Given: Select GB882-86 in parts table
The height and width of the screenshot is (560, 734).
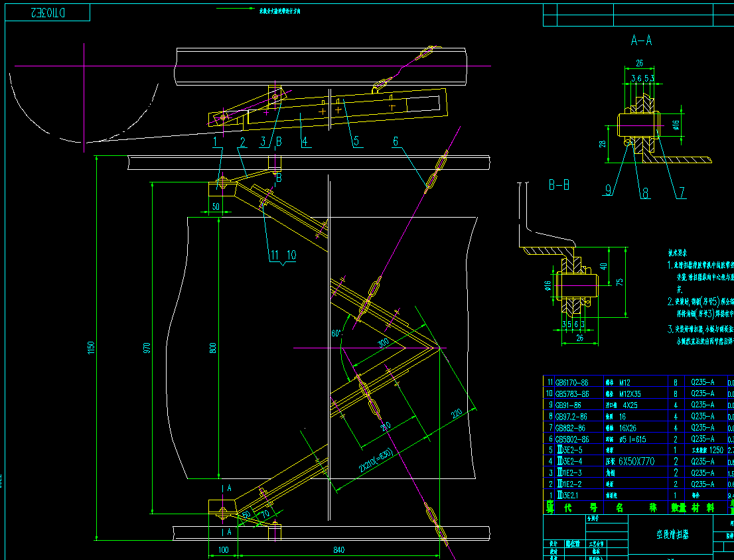Looking at the screenshot, I should (x=569, y=427).
